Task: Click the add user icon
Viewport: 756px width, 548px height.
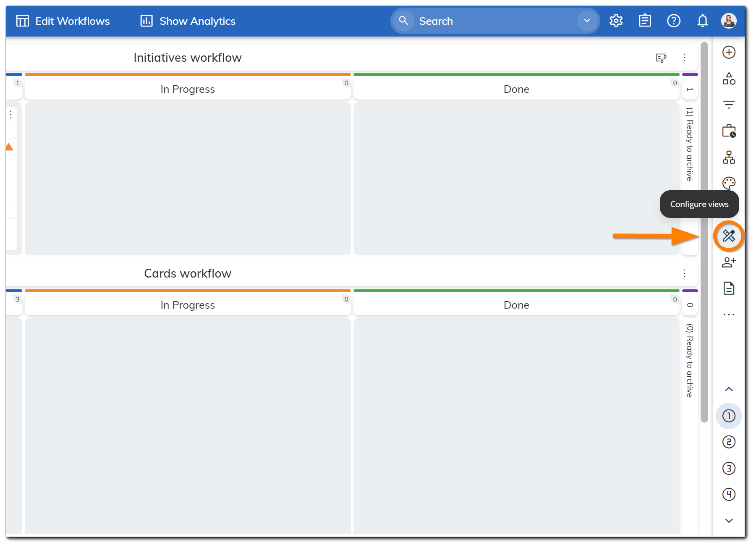Action: (x=729, y=262)
